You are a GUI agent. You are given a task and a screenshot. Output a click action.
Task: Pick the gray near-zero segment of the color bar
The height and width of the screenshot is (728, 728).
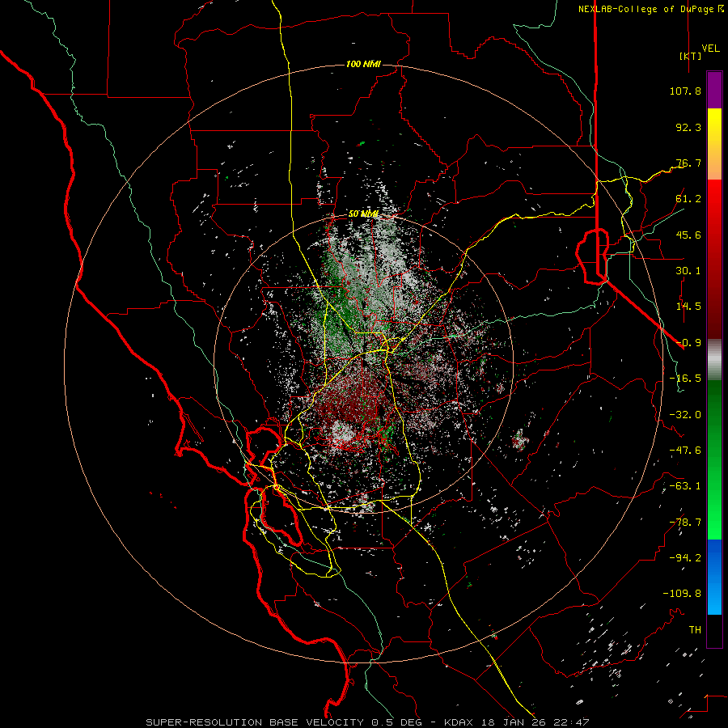[714, 360]
